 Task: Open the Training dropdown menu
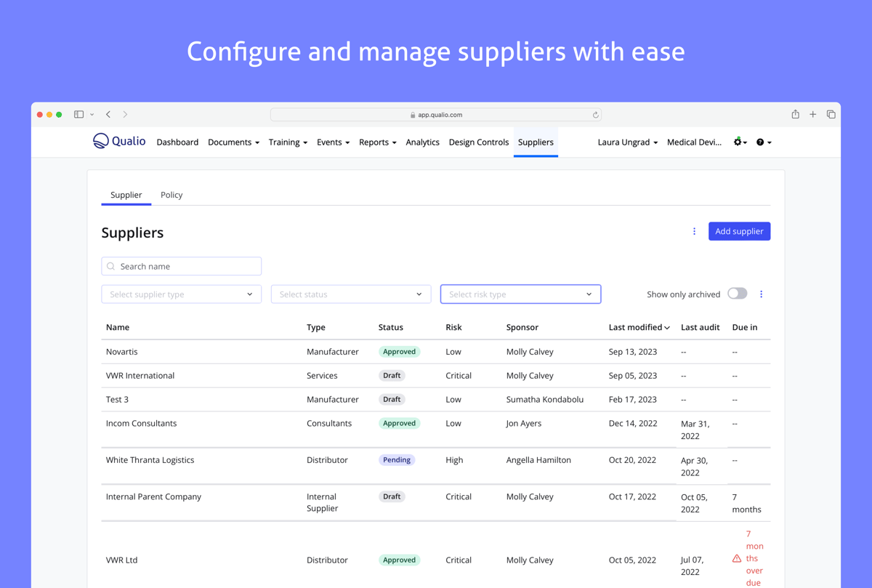click(288, 142)
